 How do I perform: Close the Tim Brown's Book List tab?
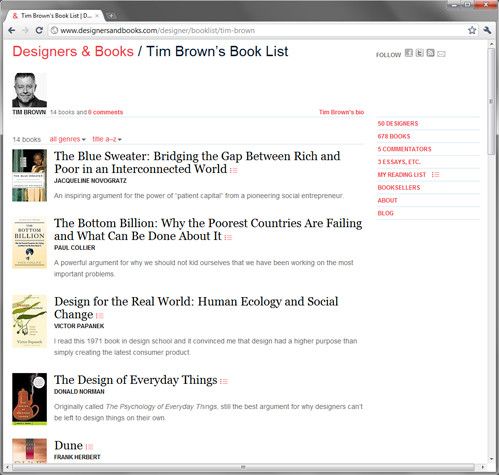97,16
